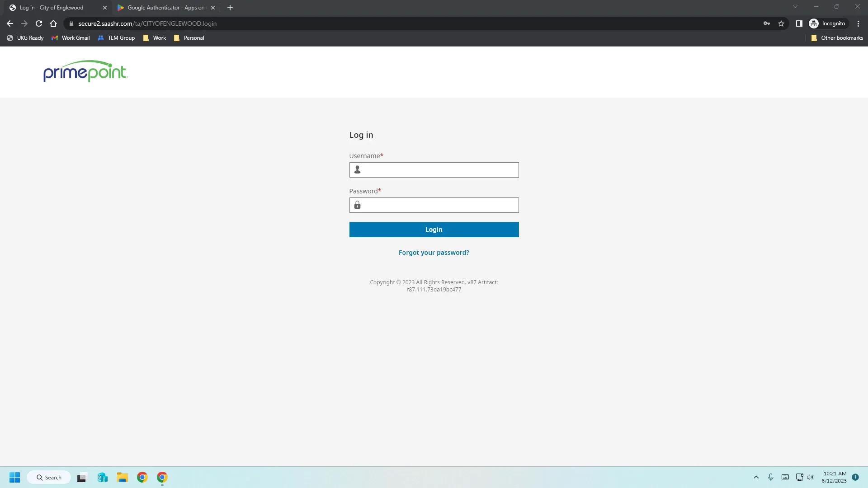This screenshot has height=488, width=868.
Task: Toggle the browser side panel
Action: (799, 23)
